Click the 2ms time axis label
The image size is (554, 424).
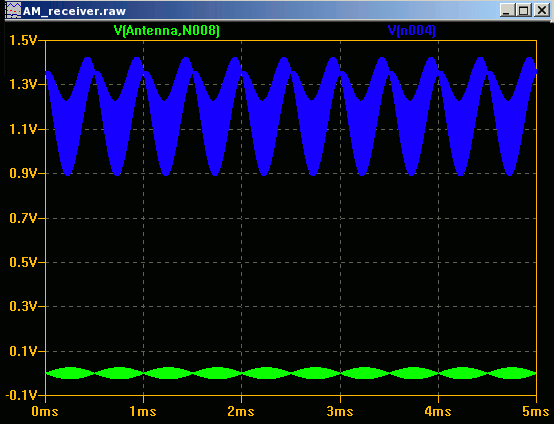(241, 412)
